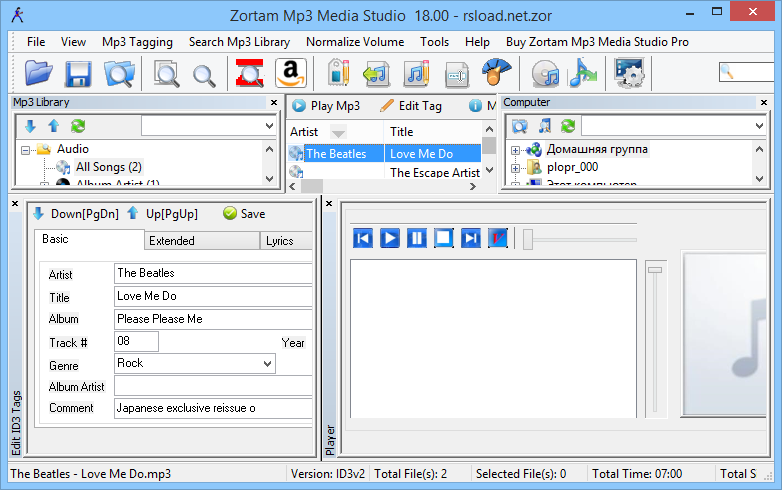This screenshot has width=782, height=490.
Task: Click the music note with pencil icon
Action: point(416,73)
